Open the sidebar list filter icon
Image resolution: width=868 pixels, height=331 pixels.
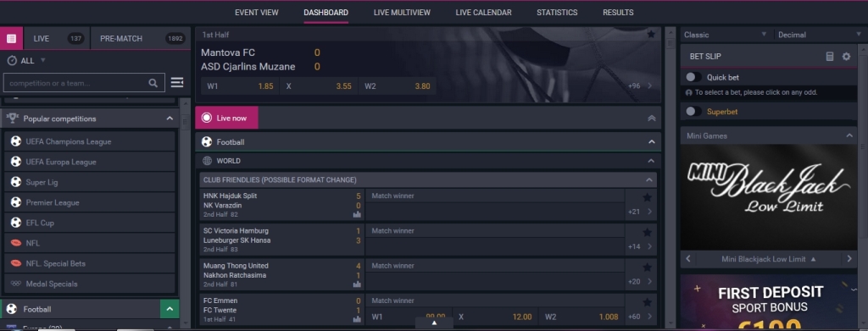click(x=177, y=82)
